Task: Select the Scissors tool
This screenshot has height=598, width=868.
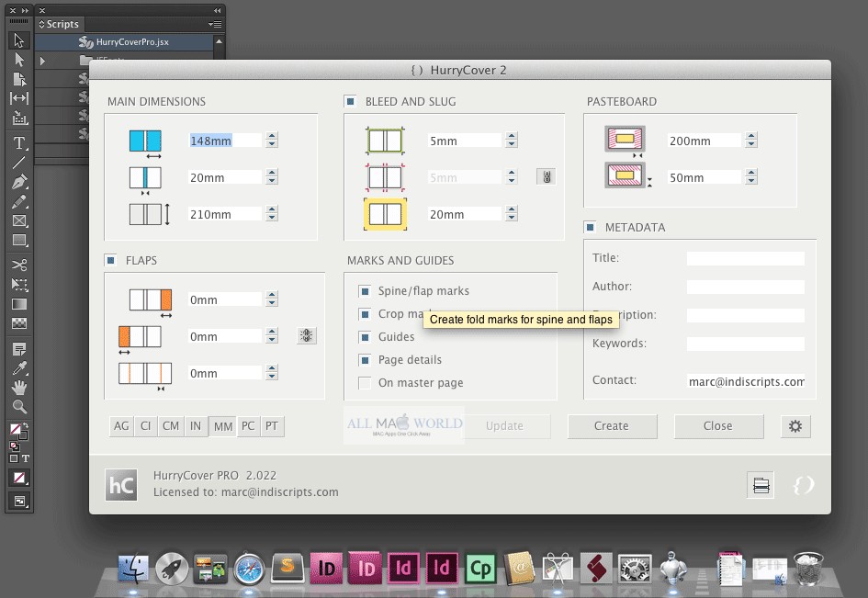Action: [x=18, y=265]
